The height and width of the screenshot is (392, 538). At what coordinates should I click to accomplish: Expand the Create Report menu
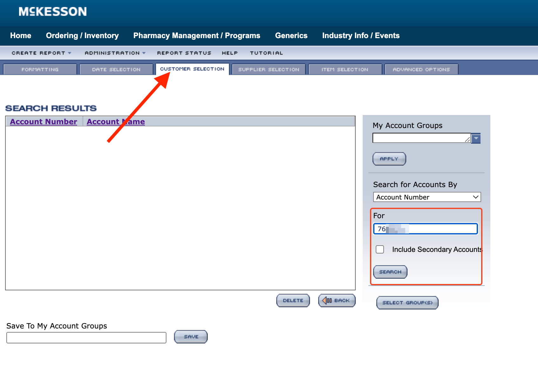click(x=41, y=53)
